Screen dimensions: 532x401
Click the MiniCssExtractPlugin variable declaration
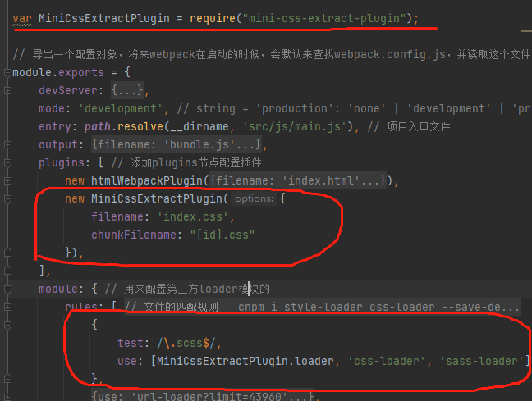click(x=103, y=18)
